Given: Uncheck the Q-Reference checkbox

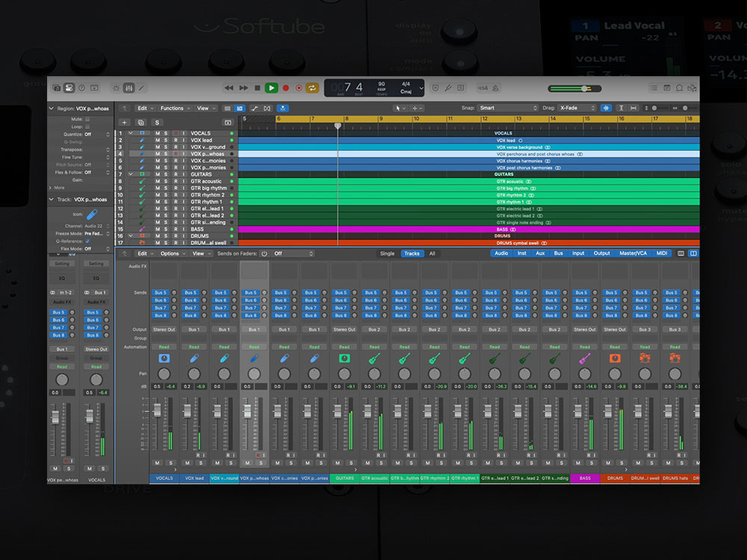Looking at the screenshot, I should [x=87, y=241].
